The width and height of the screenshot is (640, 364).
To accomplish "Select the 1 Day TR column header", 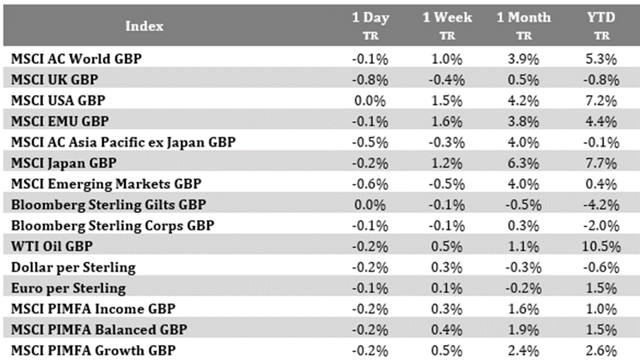I will pos(370,26).
